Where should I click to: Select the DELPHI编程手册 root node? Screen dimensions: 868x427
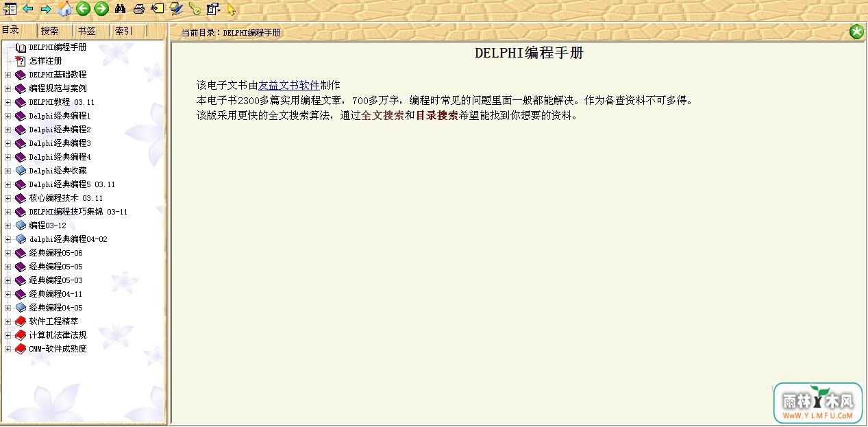[58, 47]
